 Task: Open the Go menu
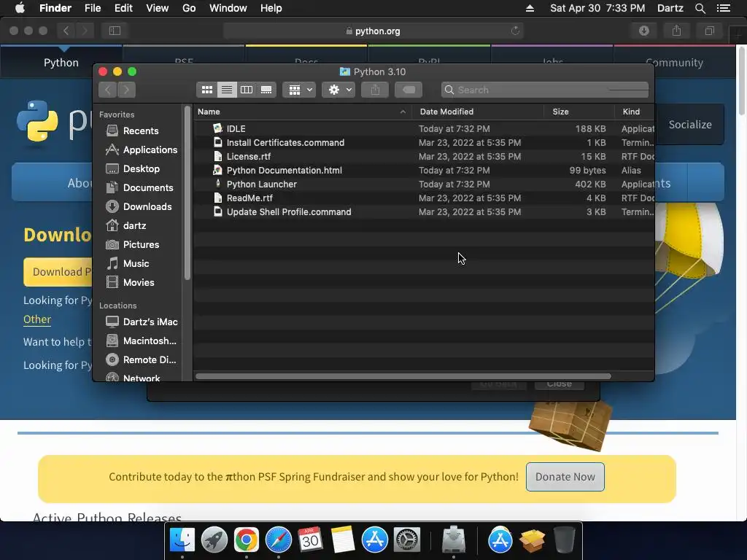click(189, 8)
